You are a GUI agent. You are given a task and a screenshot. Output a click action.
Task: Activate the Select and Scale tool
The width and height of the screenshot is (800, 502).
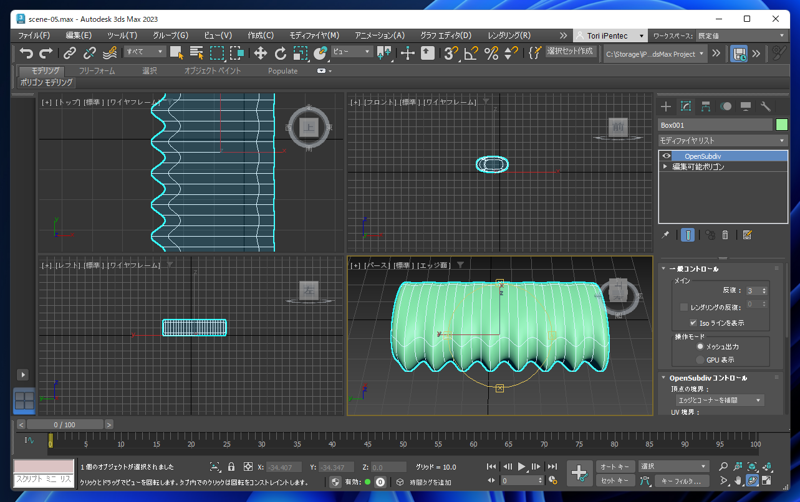point(301,53)
